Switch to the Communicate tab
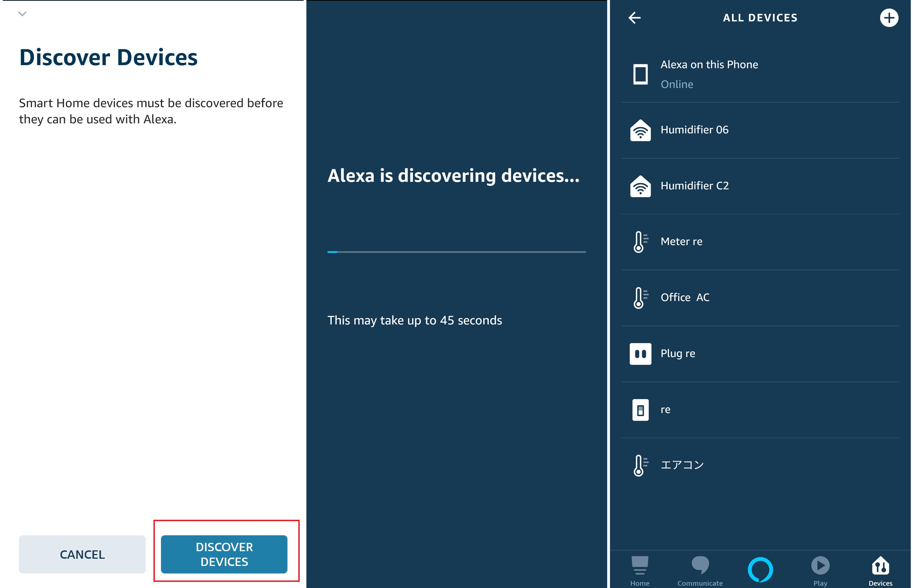 click(700, 570)
